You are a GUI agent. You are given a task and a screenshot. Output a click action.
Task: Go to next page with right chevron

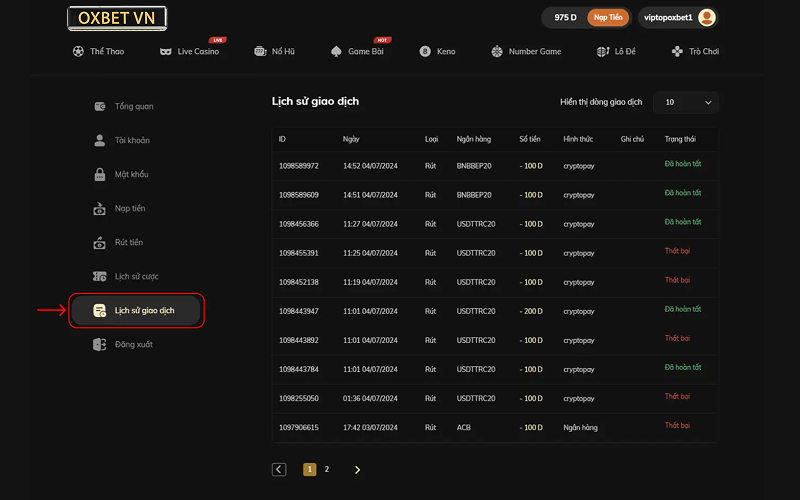pos(357,469)
